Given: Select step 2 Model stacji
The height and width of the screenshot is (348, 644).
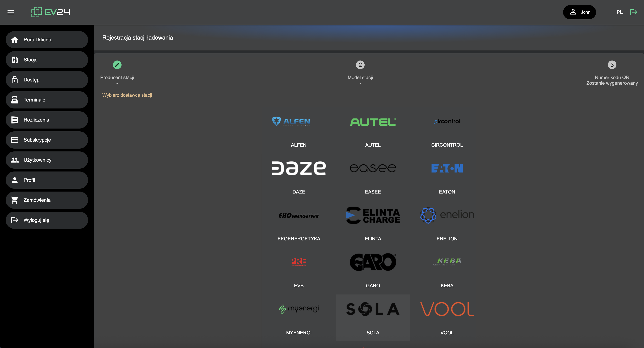Looking at the screenshot, I should 360,65.
